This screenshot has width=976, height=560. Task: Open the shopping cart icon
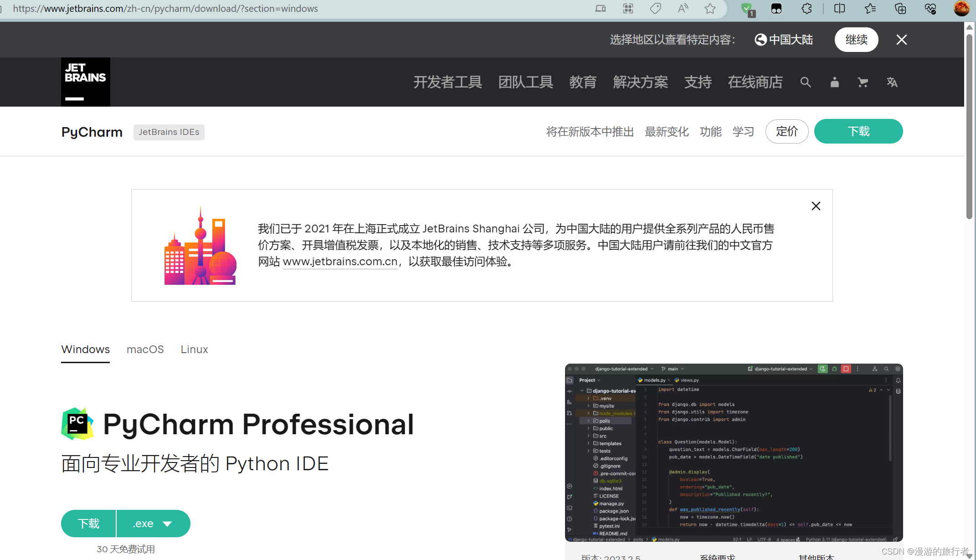point(863,82)
